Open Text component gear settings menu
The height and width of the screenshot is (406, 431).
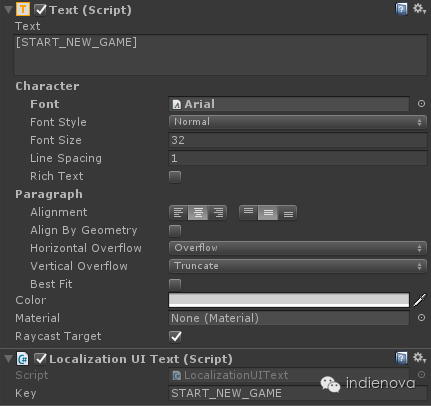point(419,9)
